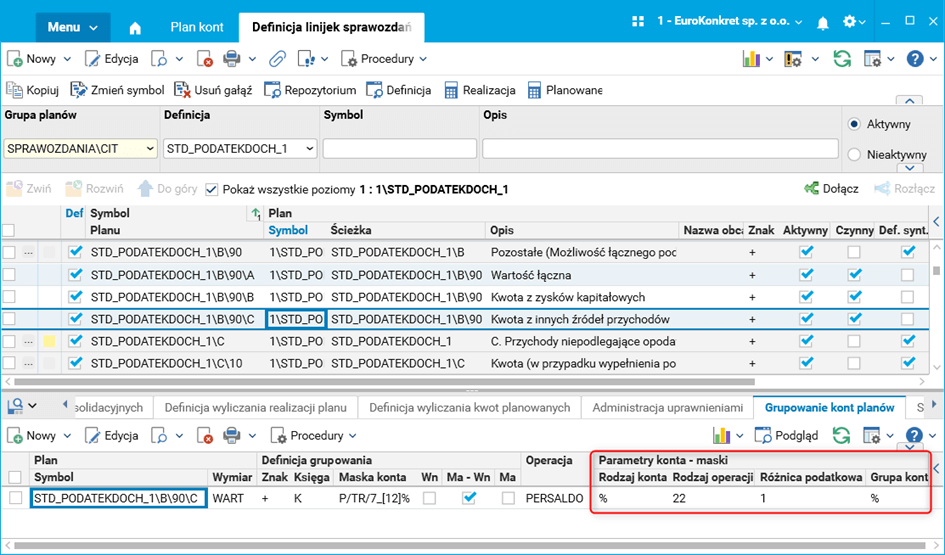Screen dimensions: 945x555
Task: Click the warning settings icon in top toolbar
Action: coord(793,59)
